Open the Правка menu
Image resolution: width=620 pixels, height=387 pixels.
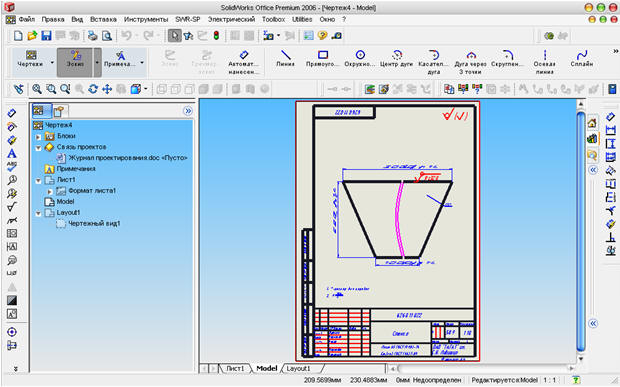tap(53, 19)
